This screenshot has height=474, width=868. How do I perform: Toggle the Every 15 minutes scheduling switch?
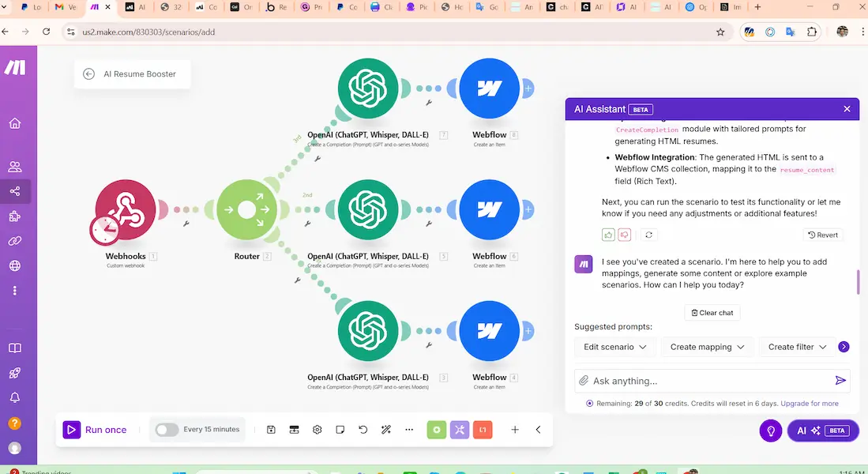167,430
